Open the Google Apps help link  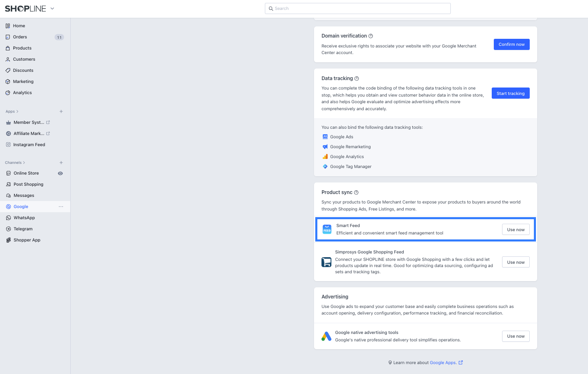[x=446, y=362]
